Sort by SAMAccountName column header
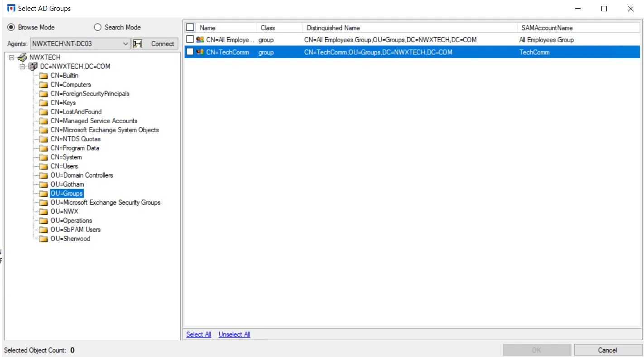Viewport: 644px width, 357px height. 578,28
